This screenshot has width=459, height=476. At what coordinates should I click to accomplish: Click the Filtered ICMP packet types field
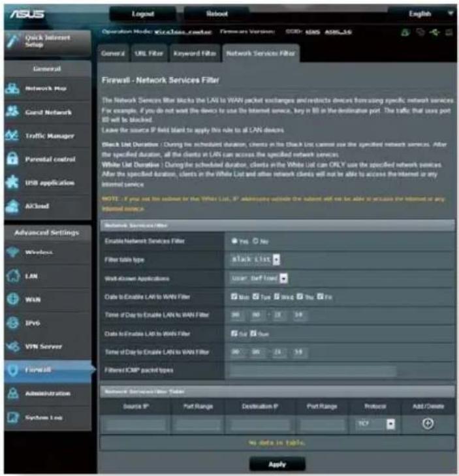(313, 371)
